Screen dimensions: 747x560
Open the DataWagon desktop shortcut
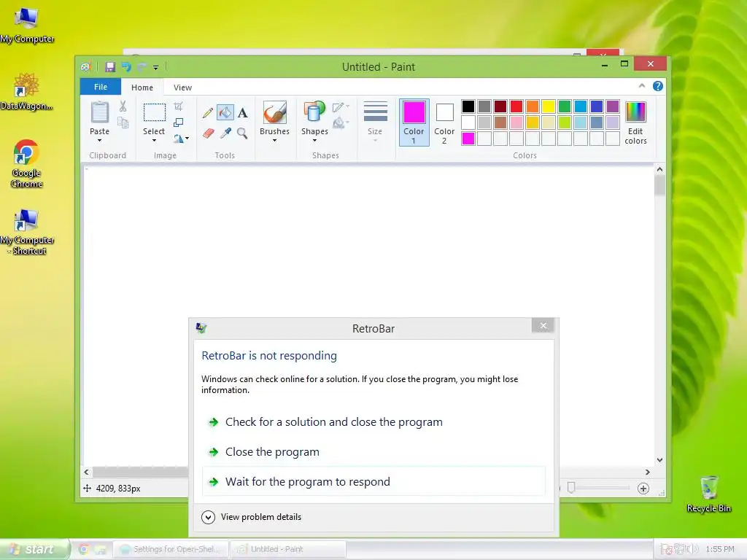(x=26, y=91)
